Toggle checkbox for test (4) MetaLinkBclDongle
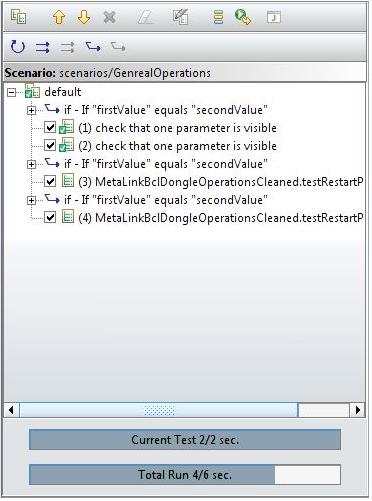This screenshot has height=501, width=372. [x=50, y=217]
